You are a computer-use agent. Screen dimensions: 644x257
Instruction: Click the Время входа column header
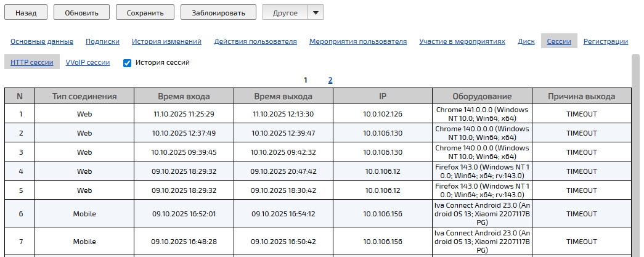point(184,96)
